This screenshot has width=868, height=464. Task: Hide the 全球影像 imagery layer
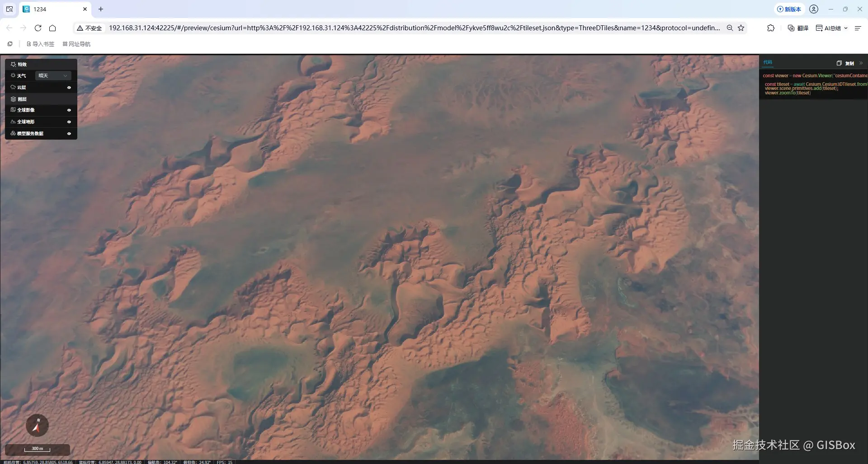(69, 110)
